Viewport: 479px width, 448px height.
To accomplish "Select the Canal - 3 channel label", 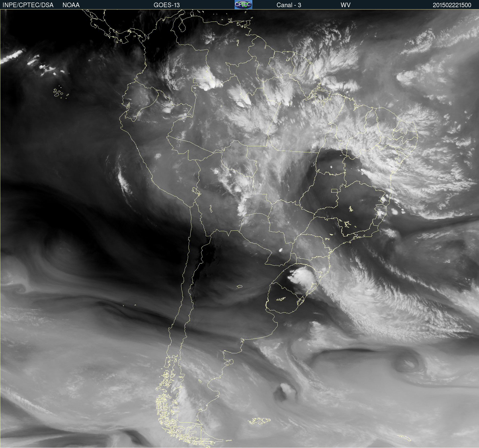I will pos(289,5).
